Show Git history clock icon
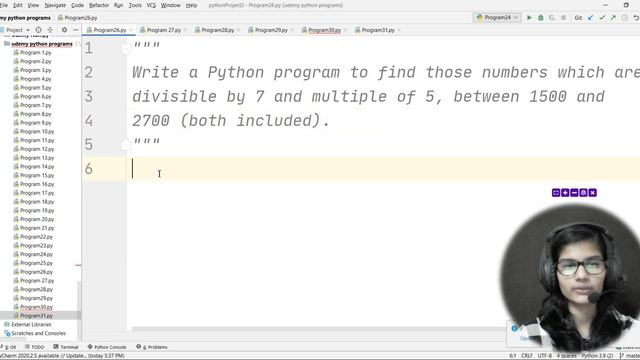 (x=624, y=18)
